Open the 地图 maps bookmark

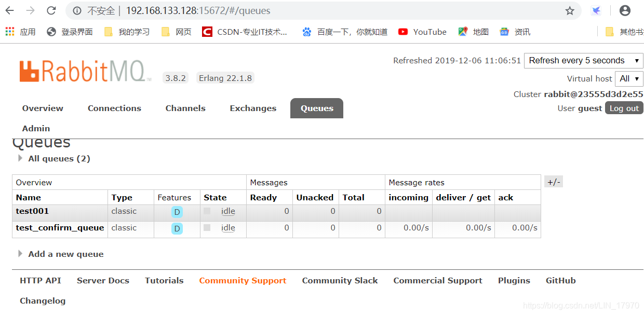pyautogui.click(x=473, y=32)
